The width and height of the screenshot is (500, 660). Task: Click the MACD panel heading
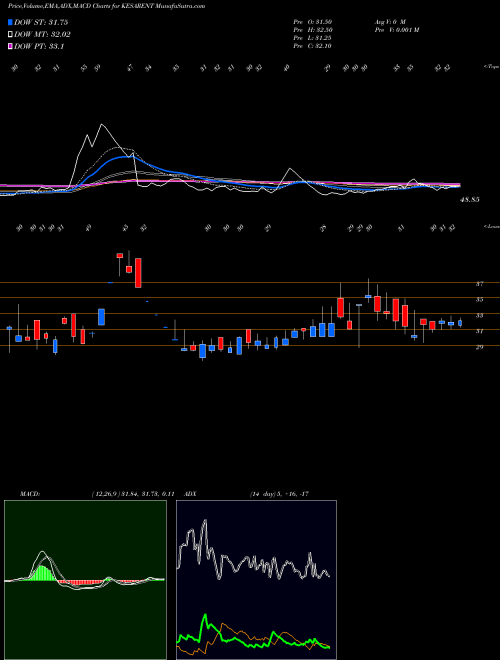click(x=30, y=494)
